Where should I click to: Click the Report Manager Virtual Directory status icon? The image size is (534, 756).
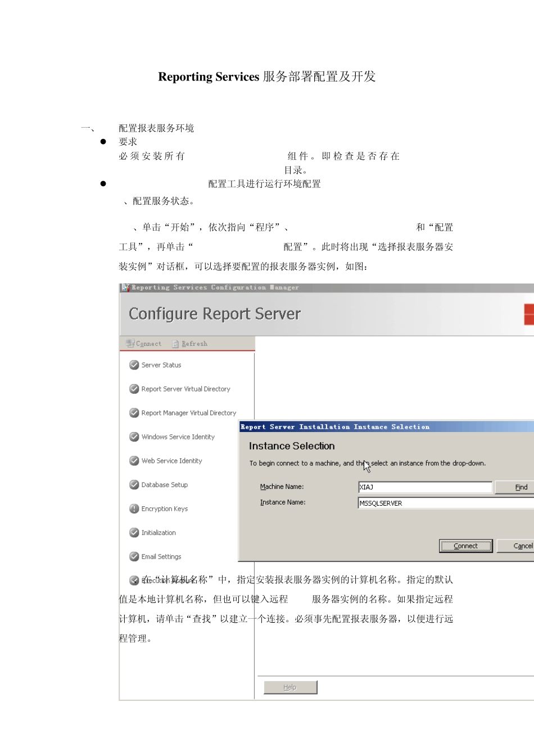[x=134, y=413]
